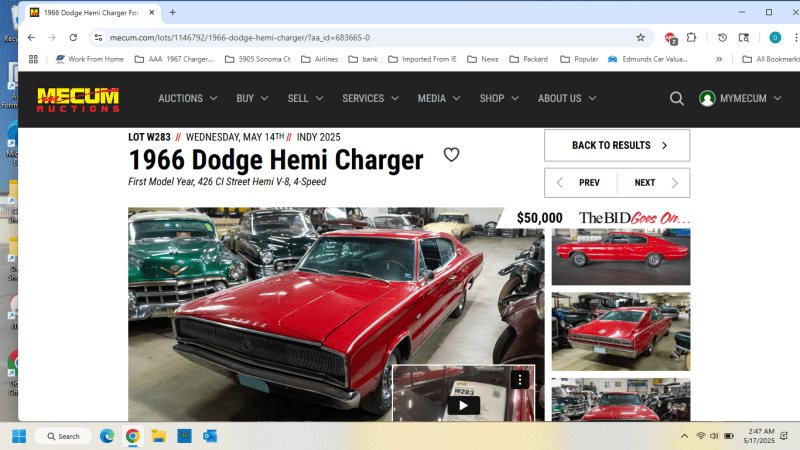The image size is (800, 450).
Task: Expand the AUCTIONS dropdown menu
Action: pyautogui.click(x=187, y=98)
